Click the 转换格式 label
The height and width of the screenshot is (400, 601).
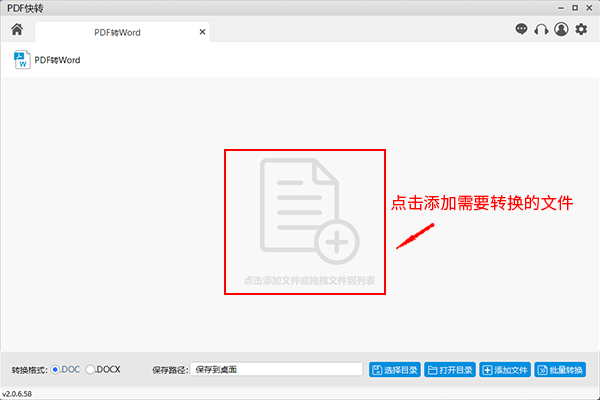29,370
